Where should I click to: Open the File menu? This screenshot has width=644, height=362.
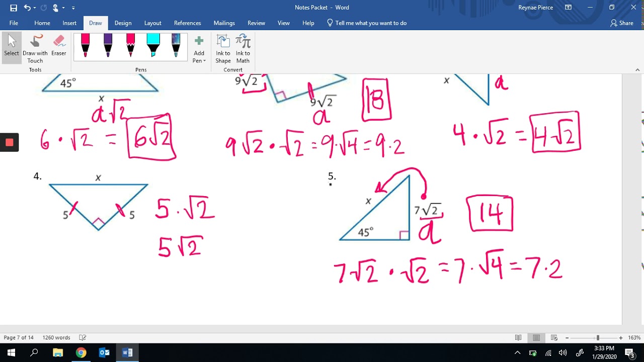coord(14,23)
